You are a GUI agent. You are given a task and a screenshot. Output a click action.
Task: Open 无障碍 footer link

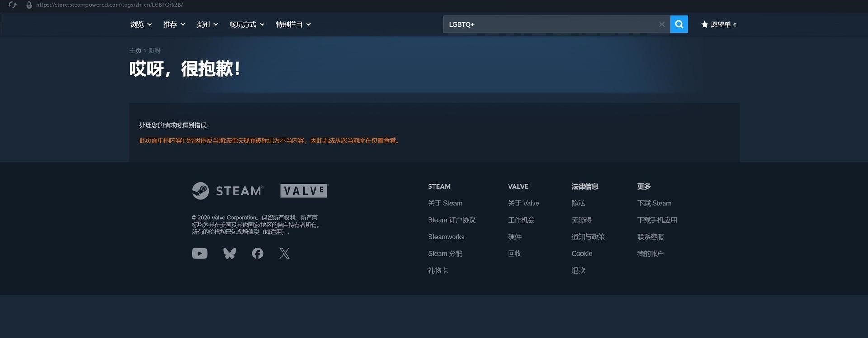[581, 220]
